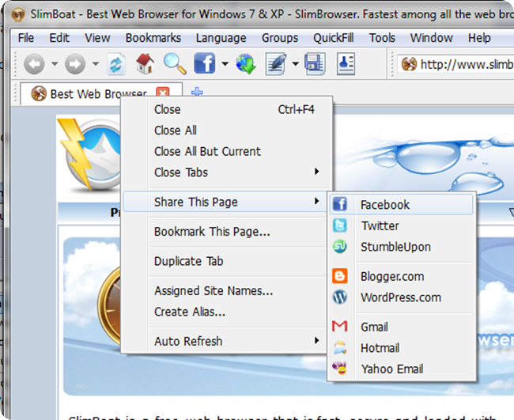Click the WordPress icon in submenu

click(x=340, y=297)
